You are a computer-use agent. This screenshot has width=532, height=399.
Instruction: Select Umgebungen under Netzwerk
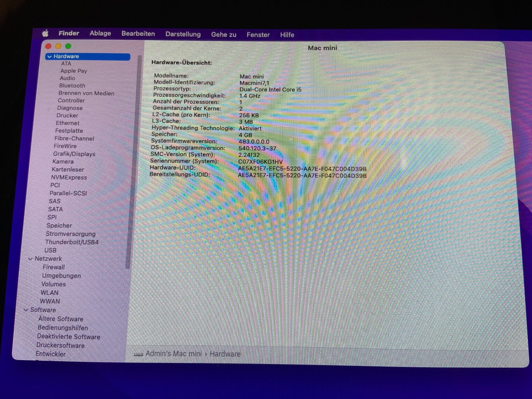61,276
